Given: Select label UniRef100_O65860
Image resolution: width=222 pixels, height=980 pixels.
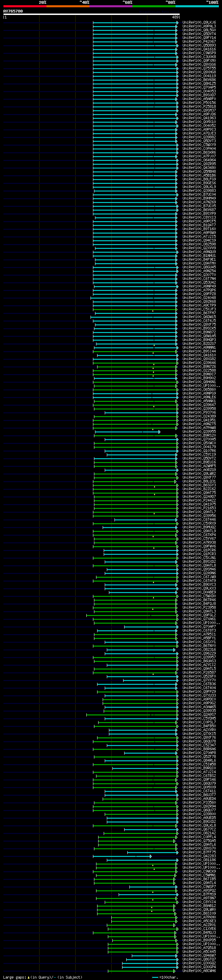Looking at the screenshot, I should pyautogui.click(x=199, y=390).
